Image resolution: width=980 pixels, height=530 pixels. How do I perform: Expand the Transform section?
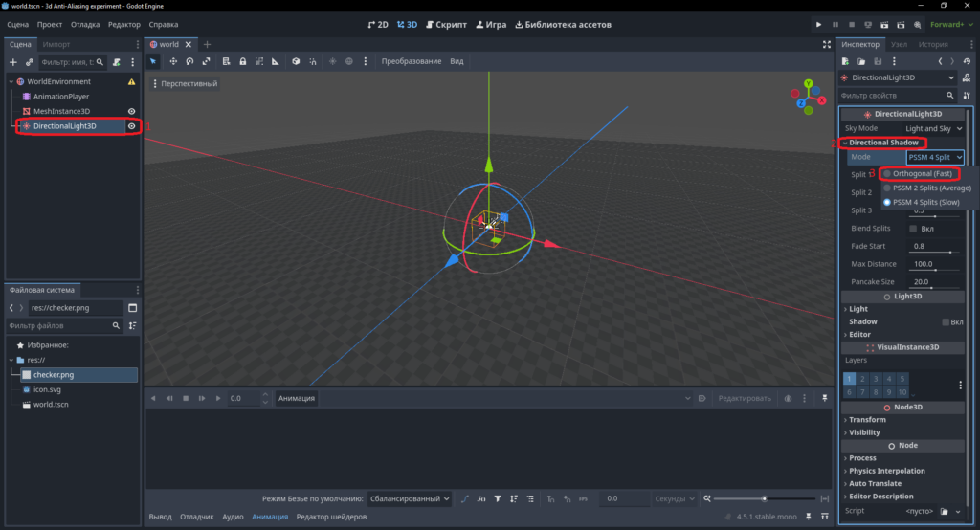[867, 419]
